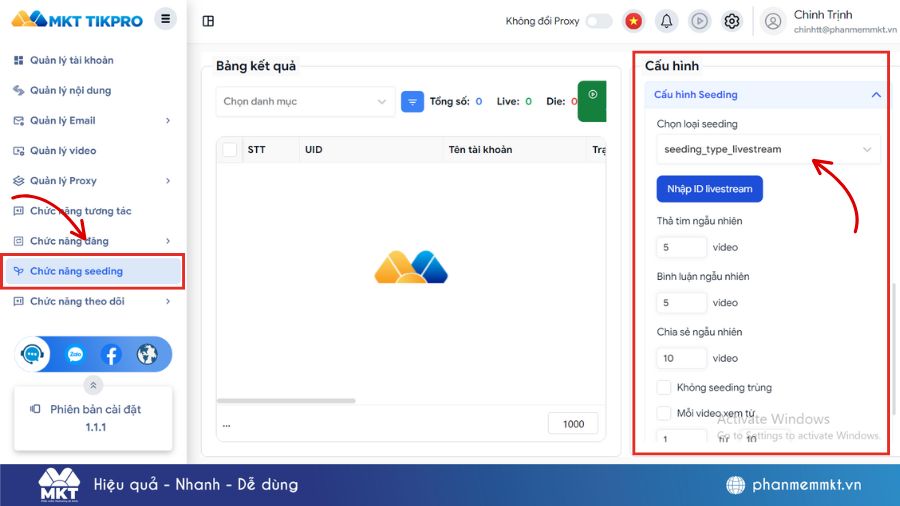900x506 pixels.
Task: Click the Chức năng theo dõi icon
Action: [x=18, y=301]
